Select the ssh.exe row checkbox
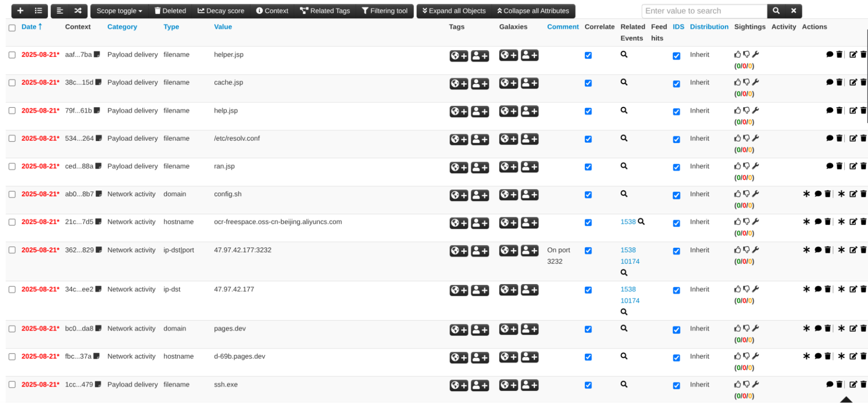 [x=12, y=385]
